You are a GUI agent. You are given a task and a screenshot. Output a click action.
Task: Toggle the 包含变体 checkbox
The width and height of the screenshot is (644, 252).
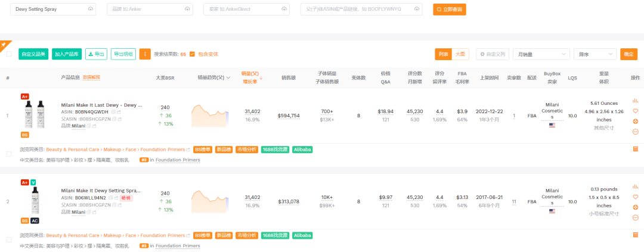[192, 54]
